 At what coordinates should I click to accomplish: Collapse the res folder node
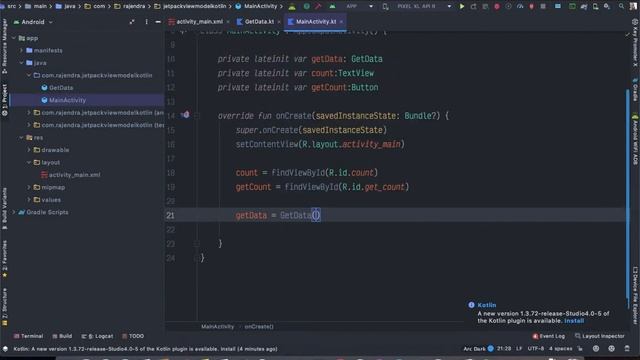(22, 138)
